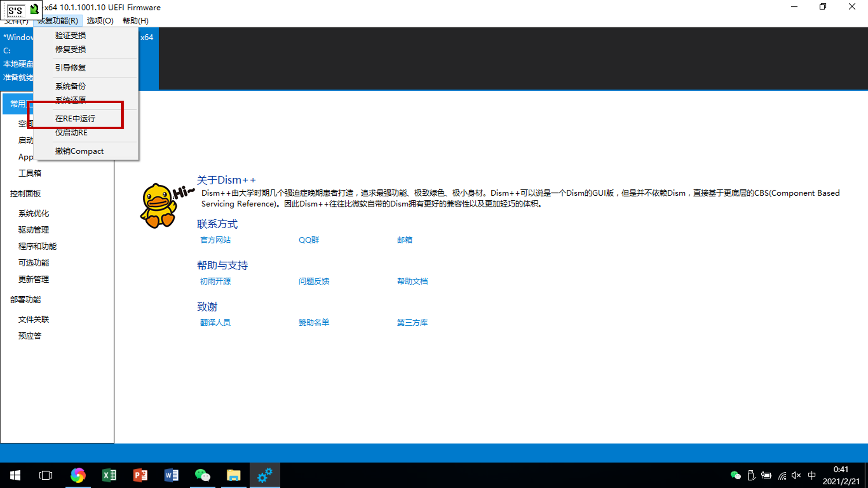Launch Excel from the taskbar
The image size is (868, 488).
click(109, 475)
